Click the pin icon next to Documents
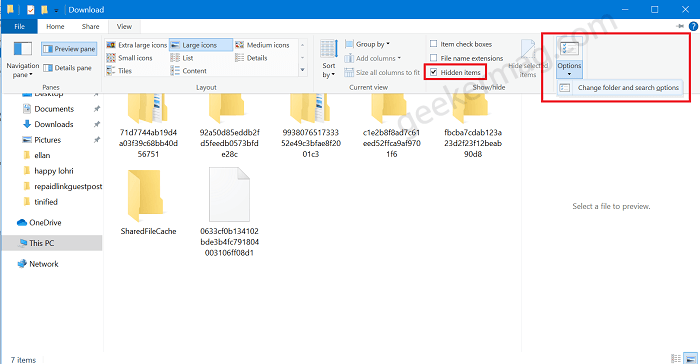The image size is (700, 364). (x=96, y=109)
